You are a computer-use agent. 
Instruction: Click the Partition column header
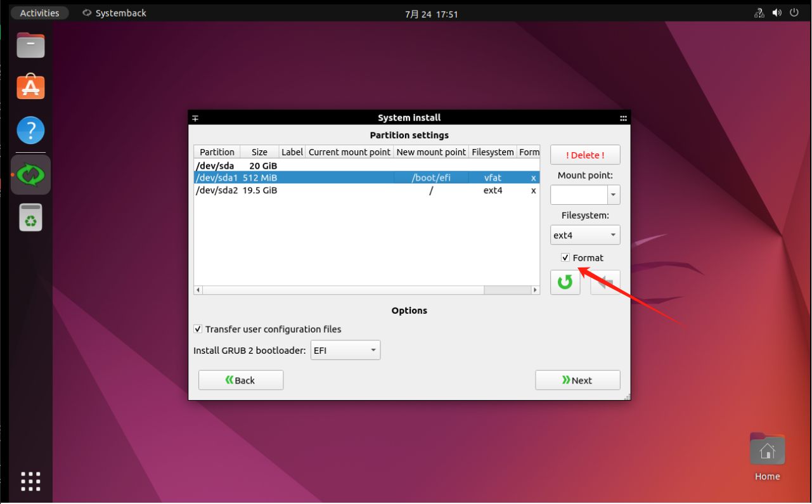pos(216,152)
